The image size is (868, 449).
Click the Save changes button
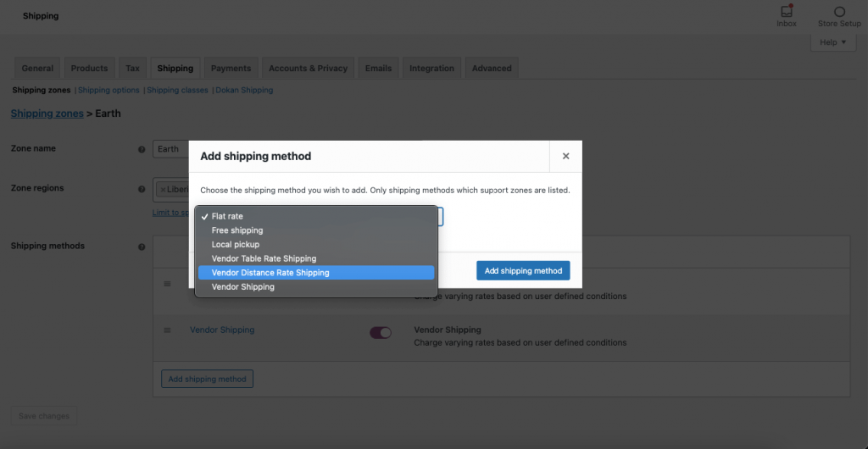(x=44, y=416)
